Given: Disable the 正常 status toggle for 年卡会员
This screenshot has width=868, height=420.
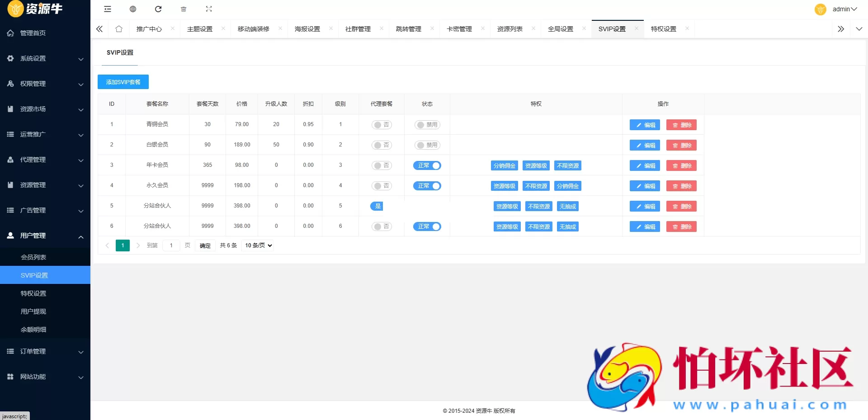Looking at the screenshot, I should point(427,165).
